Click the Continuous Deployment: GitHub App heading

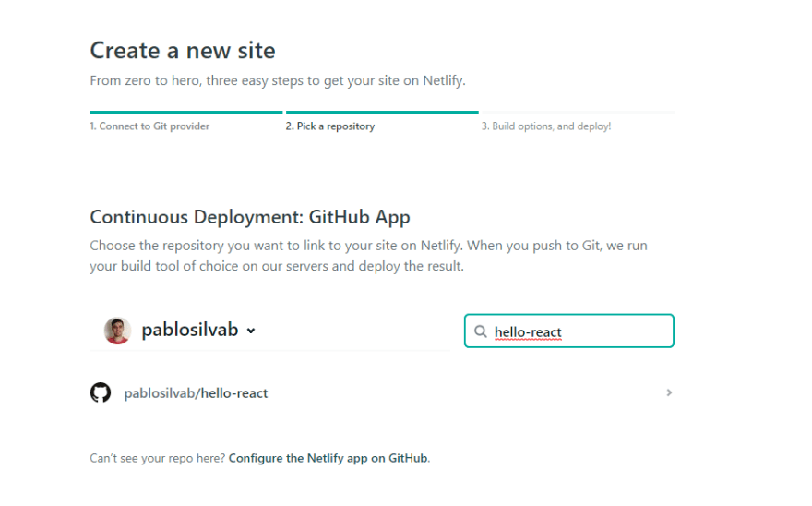pyautogui.click(x=250, y=217)
